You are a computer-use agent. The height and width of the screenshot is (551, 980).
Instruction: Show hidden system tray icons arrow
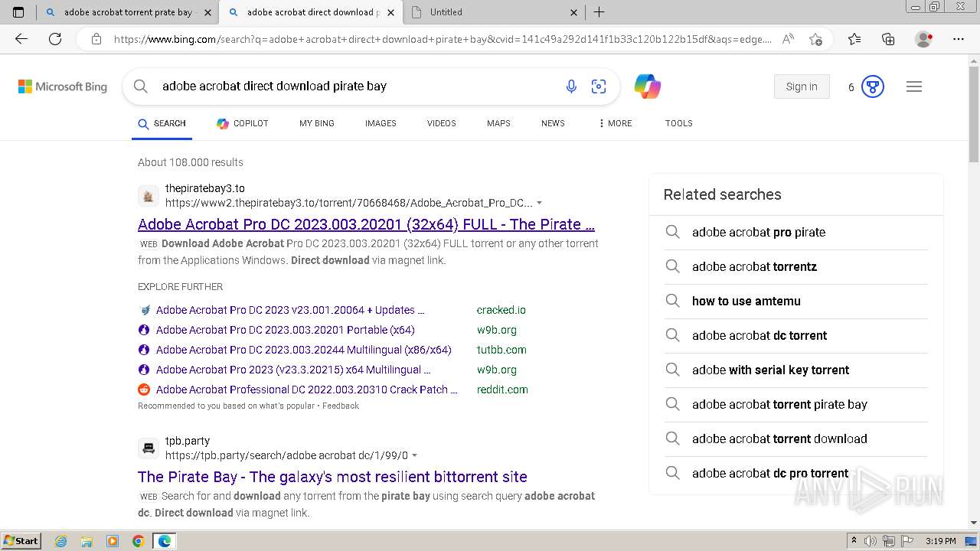click(854, 541)
